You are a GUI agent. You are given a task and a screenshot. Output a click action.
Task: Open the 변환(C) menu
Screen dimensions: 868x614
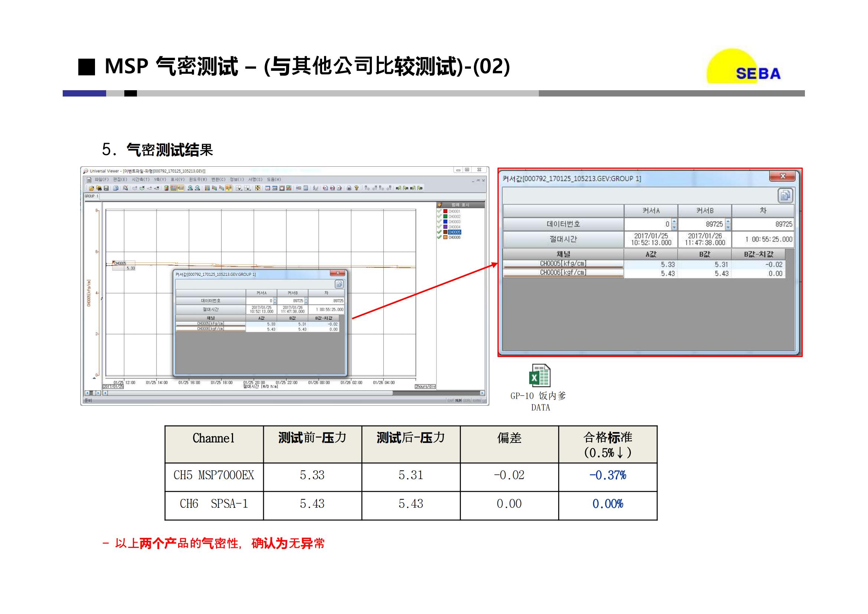pos(219,180)
